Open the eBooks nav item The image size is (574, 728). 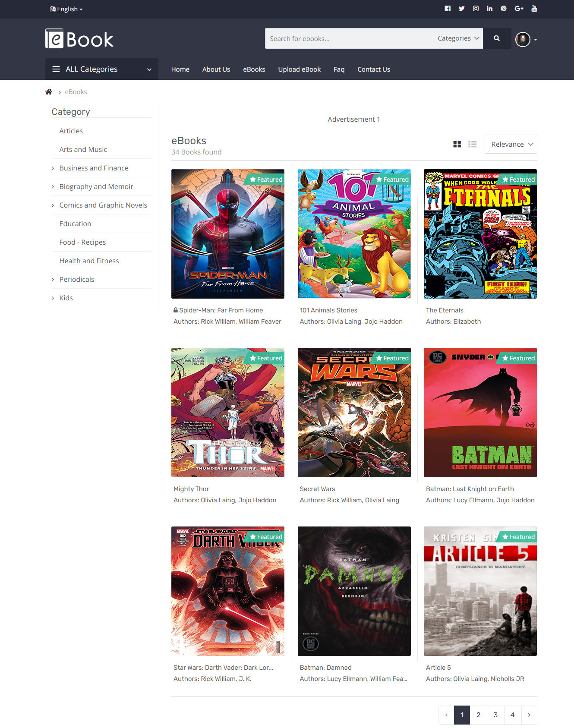tap(254, 69)
